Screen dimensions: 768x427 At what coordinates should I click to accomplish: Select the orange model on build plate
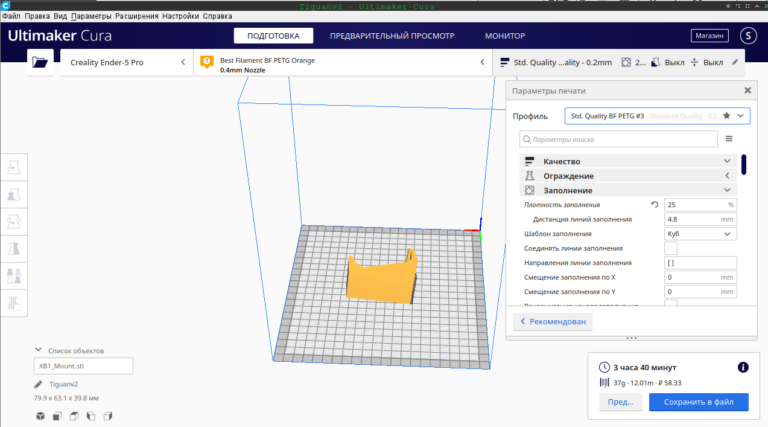tap(380, 282)
